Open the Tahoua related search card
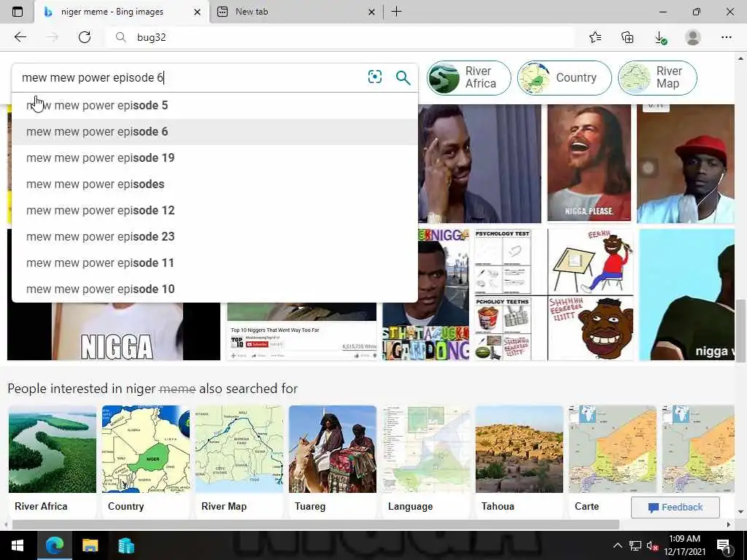Image resolution: width=747 pixels, height=560 pixels. (519, 460)
